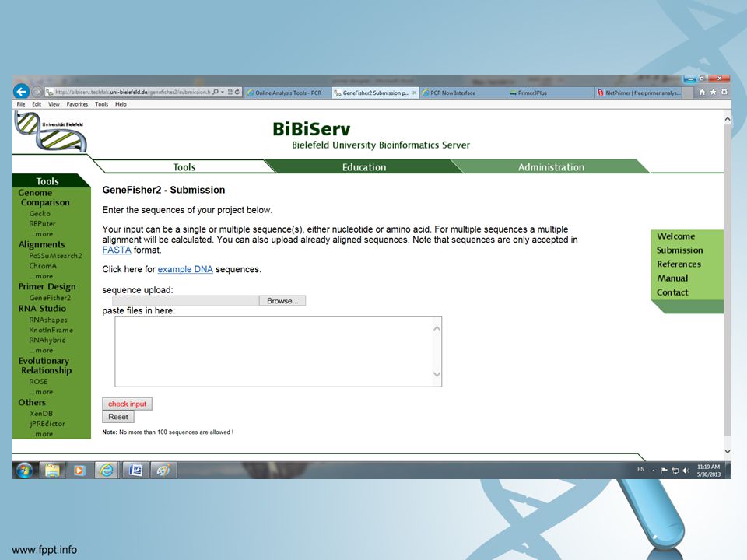747x560 pixels.
Task: Click text area scroll down arrow
Action: [437, 374]
